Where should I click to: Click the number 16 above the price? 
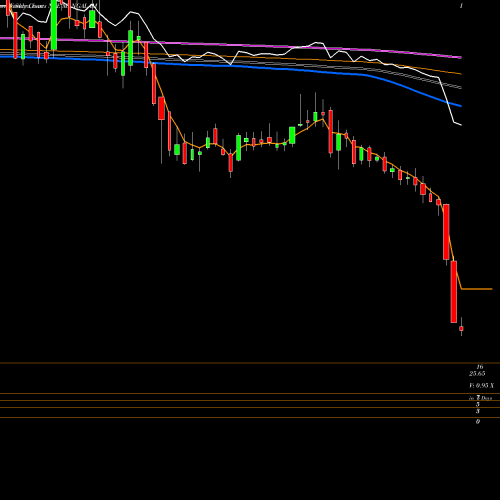pos(480,367)
